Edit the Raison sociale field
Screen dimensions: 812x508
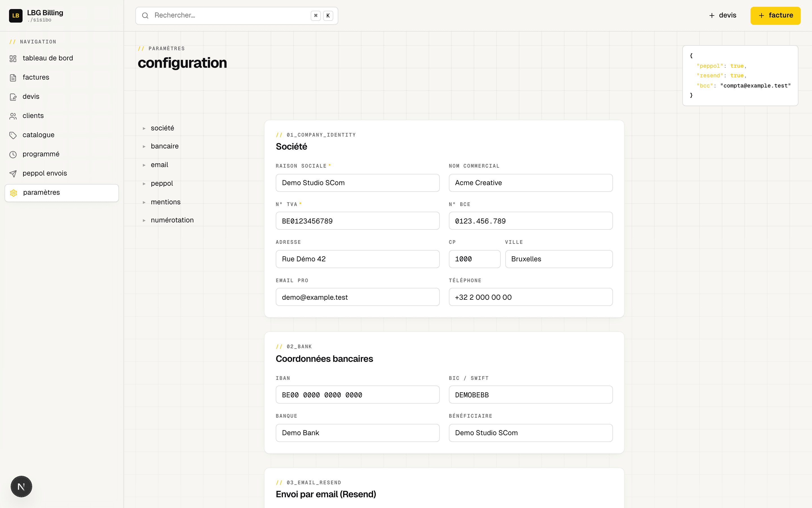tap(357, 183)
